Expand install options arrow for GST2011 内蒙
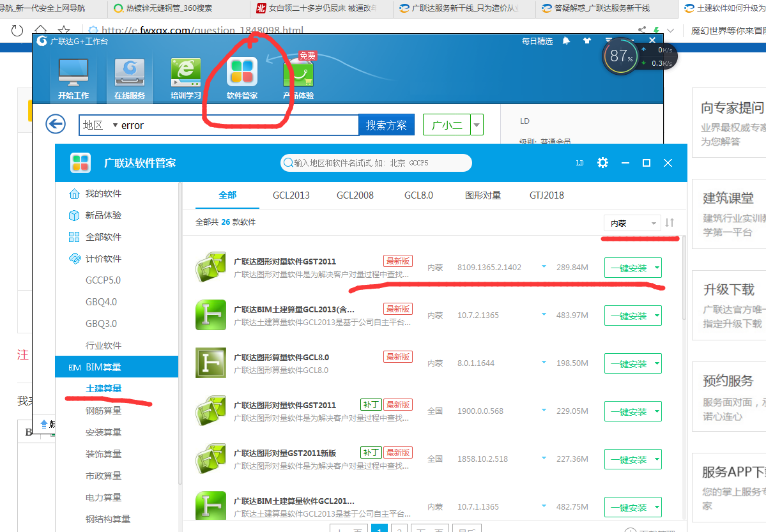 tap(657, 268)
